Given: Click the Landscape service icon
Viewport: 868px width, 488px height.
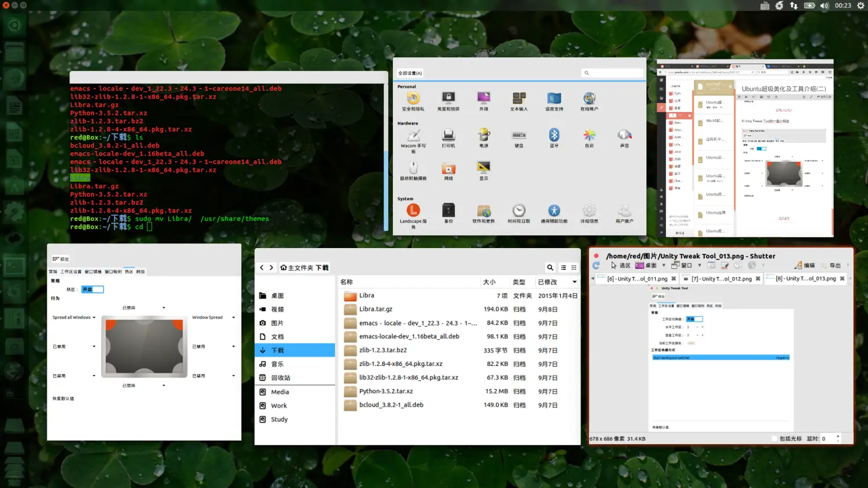Looking at the screenshot, I should pos(413,211).
